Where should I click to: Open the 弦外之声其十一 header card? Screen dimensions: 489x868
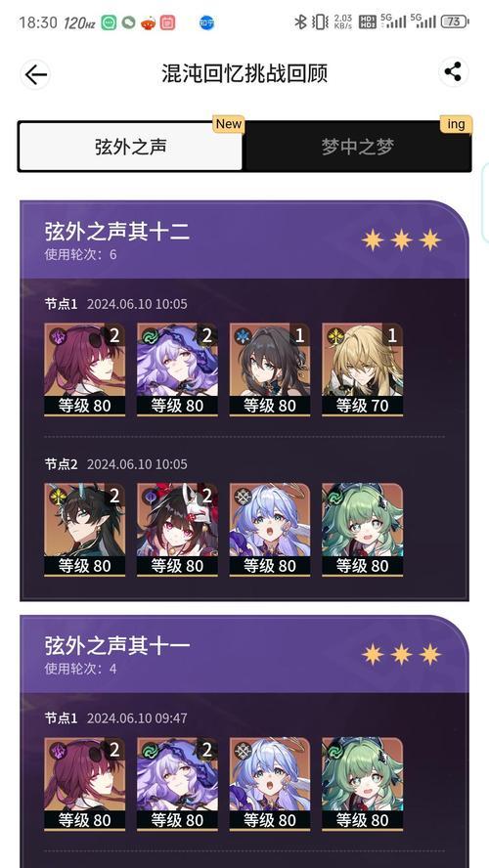pyautogui.click(x=244, y=654)
